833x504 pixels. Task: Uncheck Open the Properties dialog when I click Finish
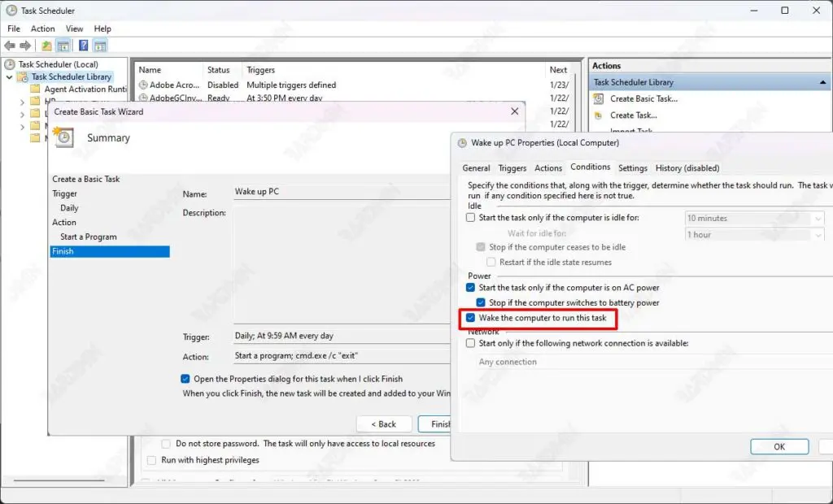pyautogui.click(x=185, y=379)
